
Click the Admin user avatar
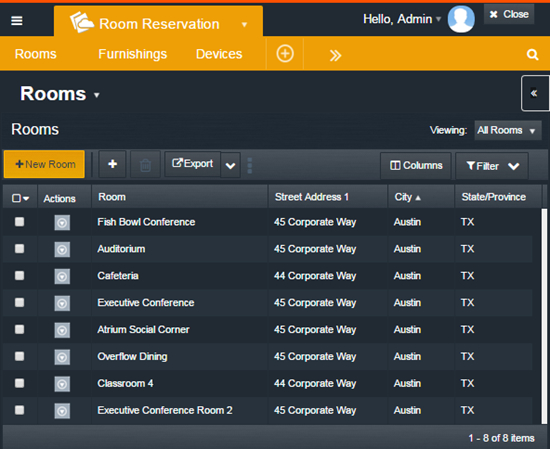pos(461,19)
